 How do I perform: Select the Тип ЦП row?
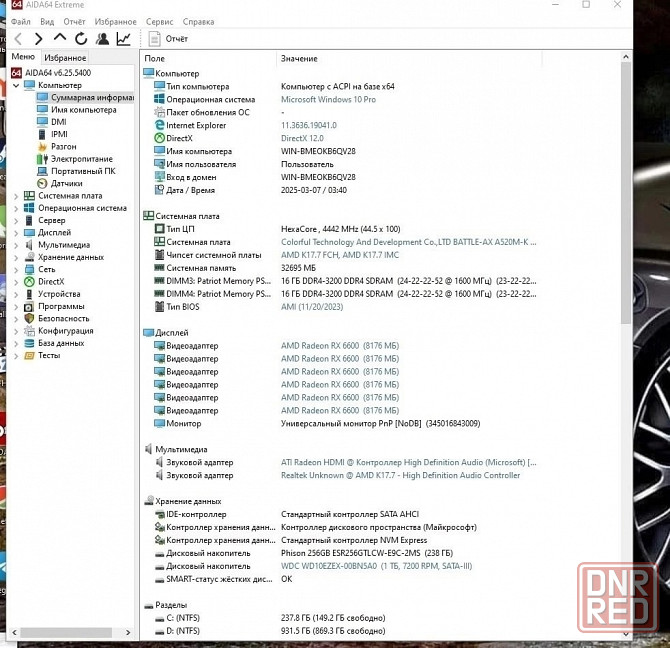277,229
